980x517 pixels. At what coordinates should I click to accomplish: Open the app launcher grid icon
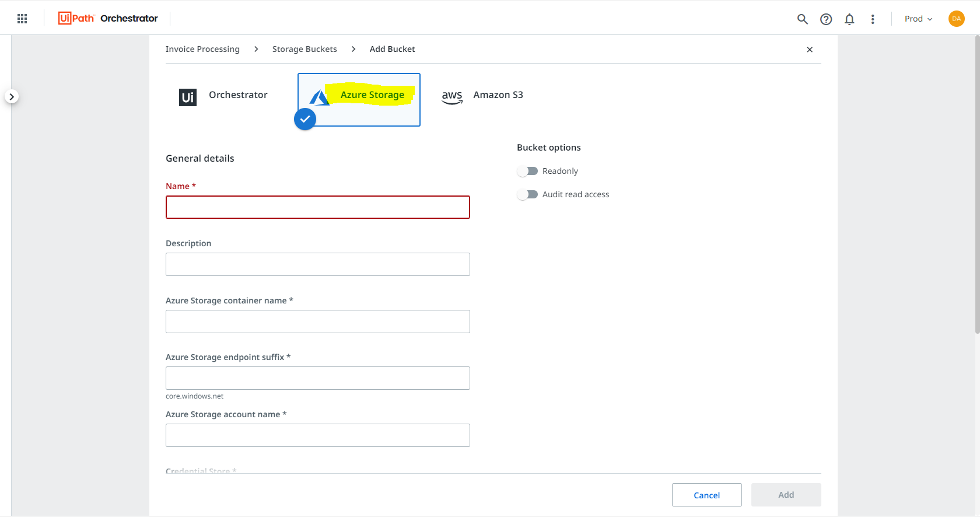click(22, 19)
